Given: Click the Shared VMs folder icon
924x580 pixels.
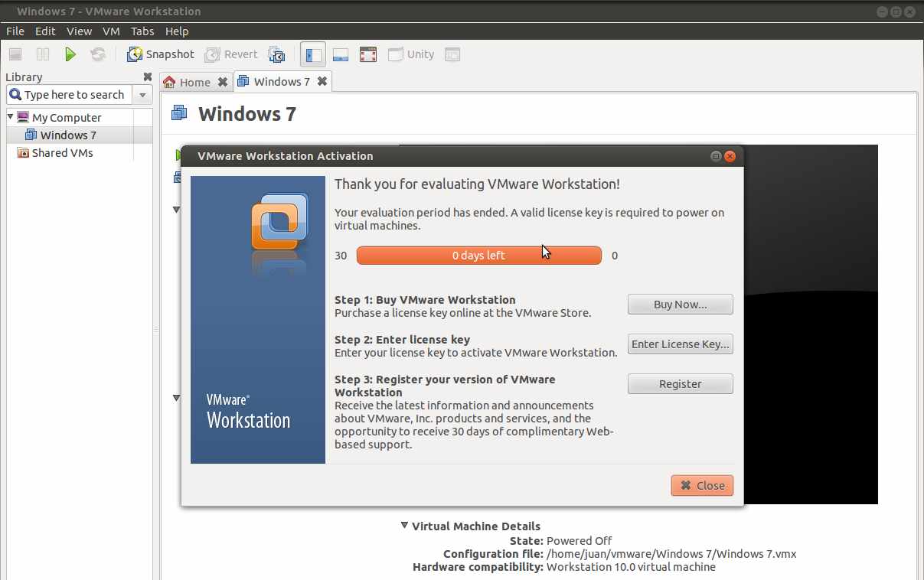Looking at the screenshot, I should click(23, 152).
